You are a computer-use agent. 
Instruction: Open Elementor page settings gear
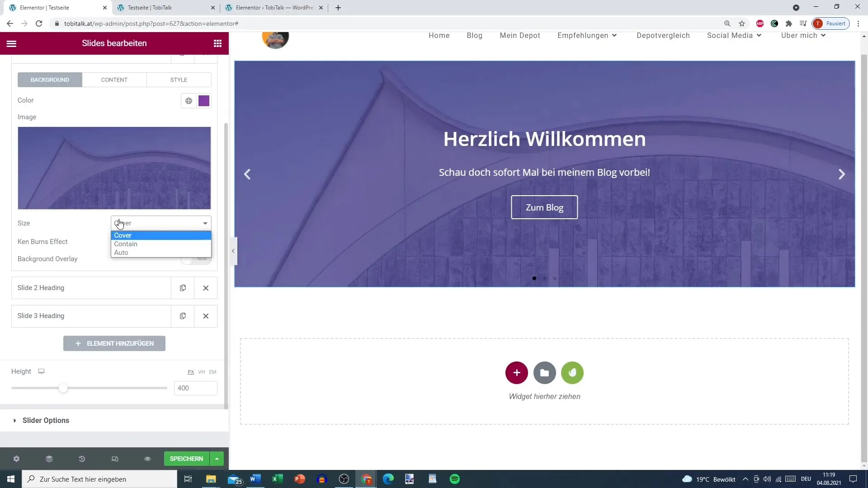pos(16,459)
